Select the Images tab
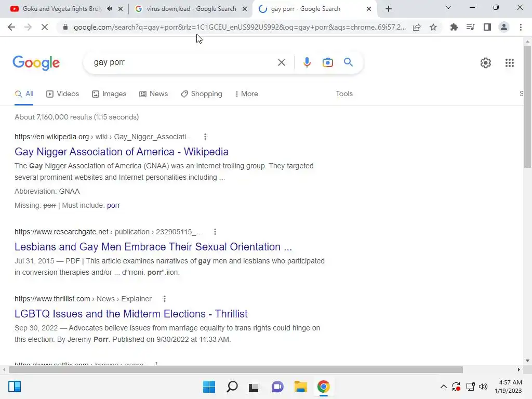This screenshot has height=399, width=532. click(x=109, y=94)
